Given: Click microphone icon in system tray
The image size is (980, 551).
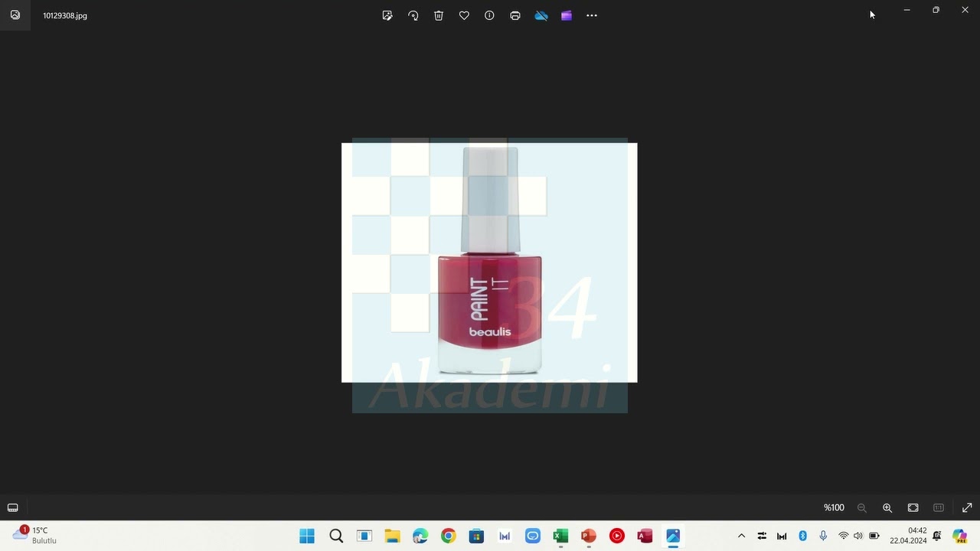Looking at the screenshot, I should click(x=823, y=536).
